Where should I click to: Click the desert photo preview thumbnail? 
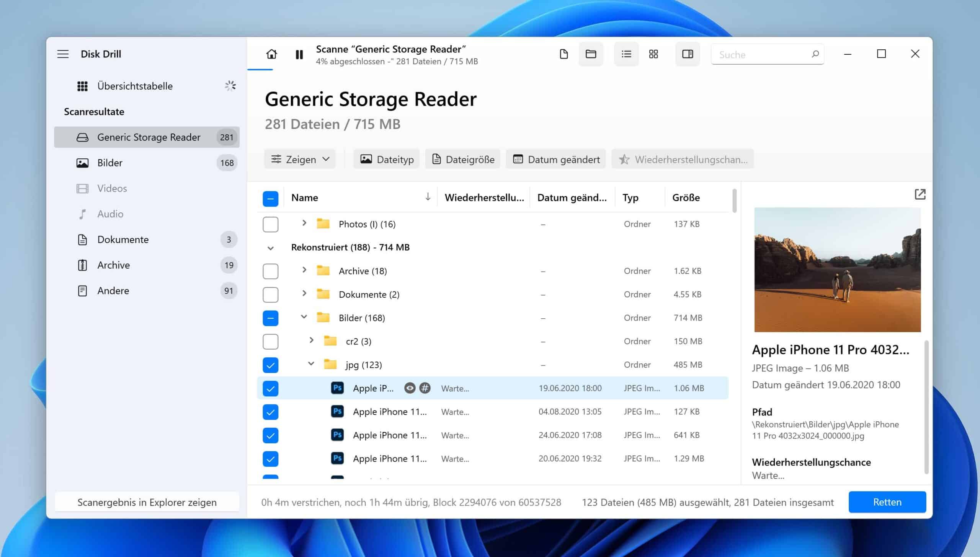pos(838,270)
